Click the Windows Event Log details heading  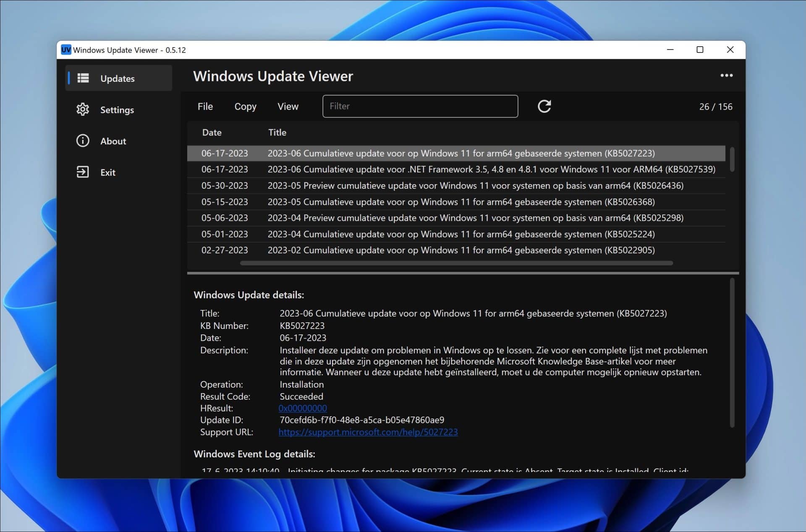254,454
